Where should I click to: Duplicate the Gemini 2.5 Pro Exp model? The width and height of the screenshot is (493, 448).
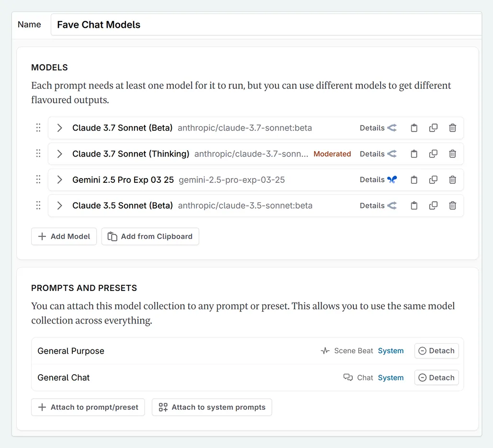coord(433,179)
